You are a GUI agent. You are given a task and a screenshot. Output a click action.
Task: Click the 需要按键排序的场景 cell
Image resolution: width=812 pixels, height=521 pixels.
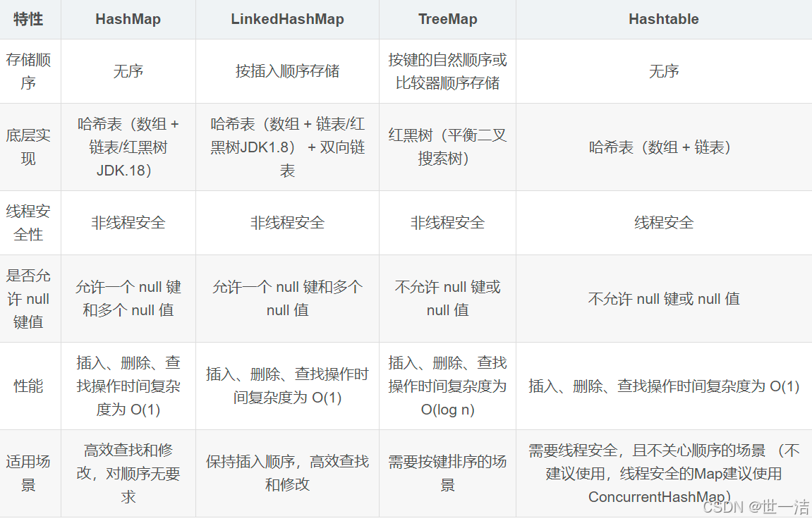[x=447, y=473]
